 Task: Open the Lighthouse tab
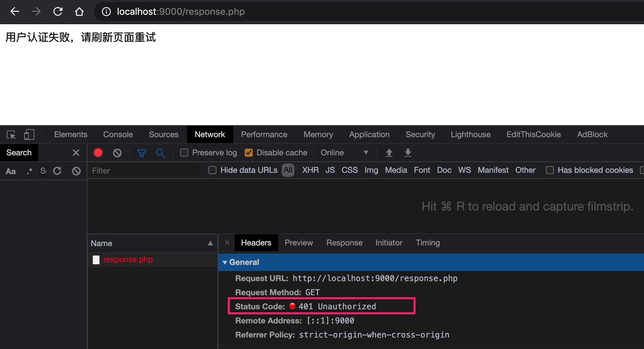click(471, 134)
